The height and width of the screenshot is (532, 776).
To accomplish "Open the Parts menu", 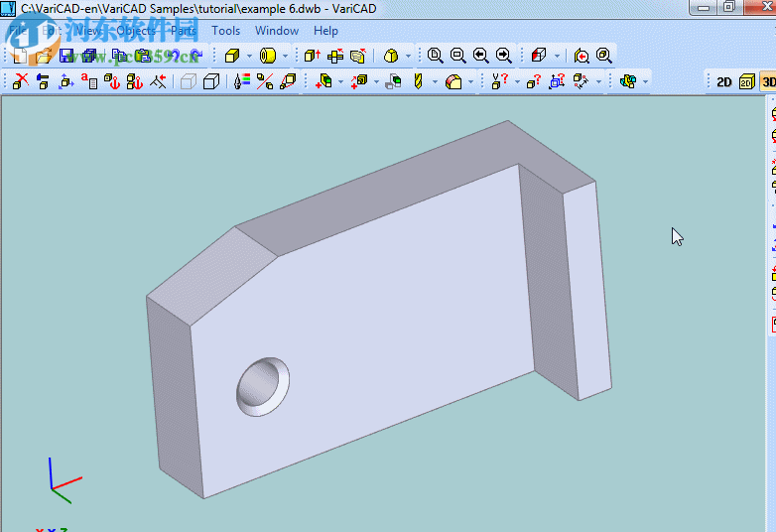I will [184, 31].
